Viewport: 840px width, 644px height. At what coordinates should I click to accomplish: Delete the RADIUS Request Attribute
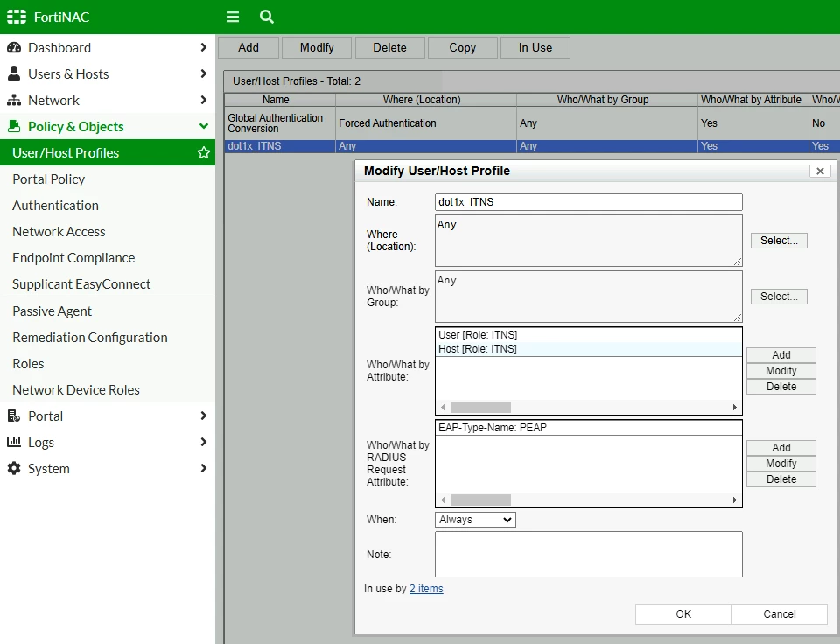tap(781, 479)
